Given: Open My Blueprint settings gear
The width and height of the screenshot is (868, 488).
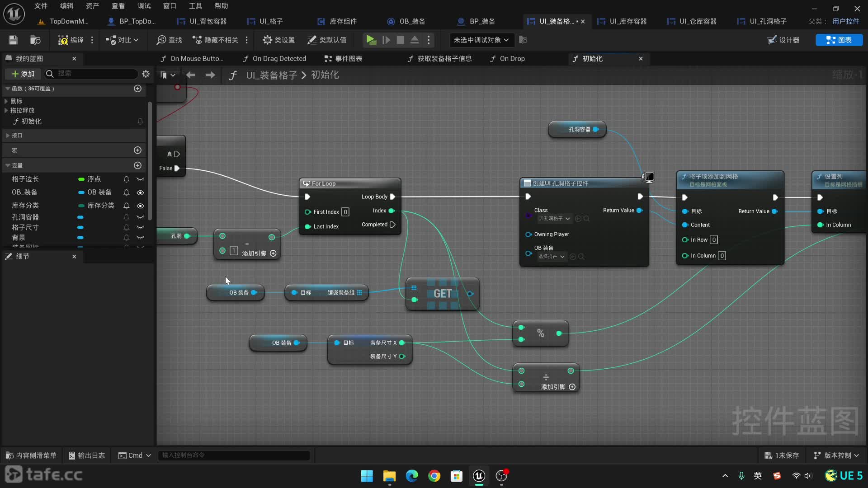Looking at the screenshot, I should coord(146,74).
